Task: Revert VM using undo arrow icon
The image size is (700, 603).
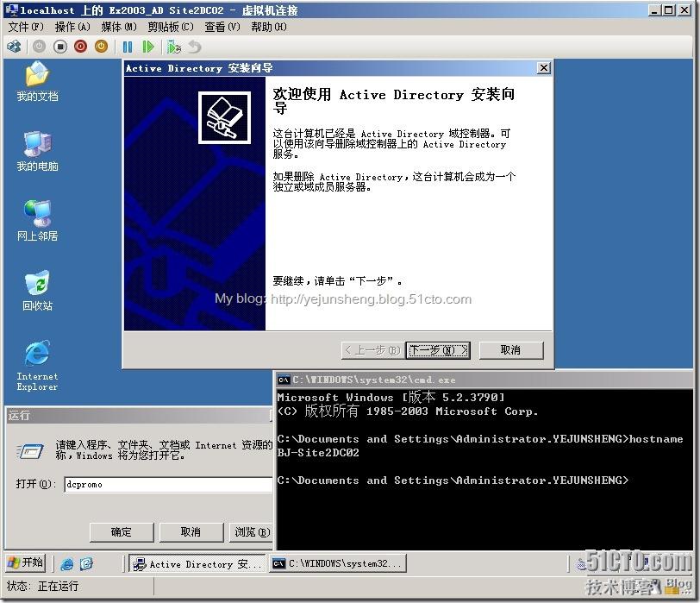Action: click(x=195, y=47)
